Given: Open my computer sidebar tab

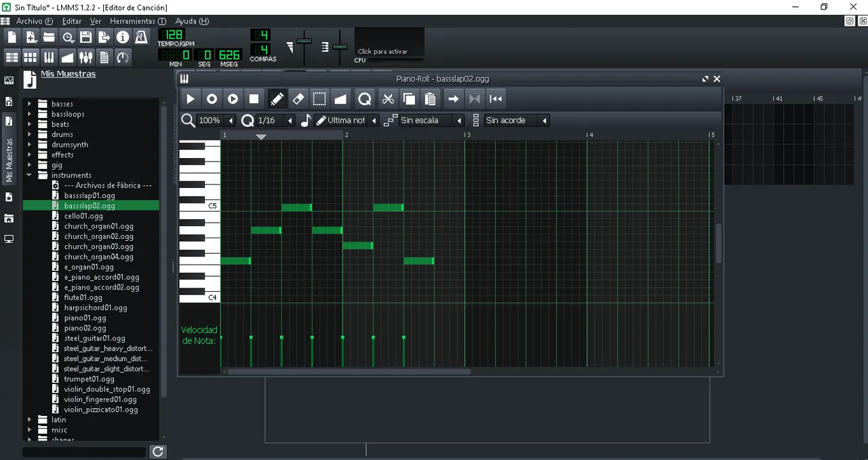Looking at the screenshot, I should pos(9,239).
